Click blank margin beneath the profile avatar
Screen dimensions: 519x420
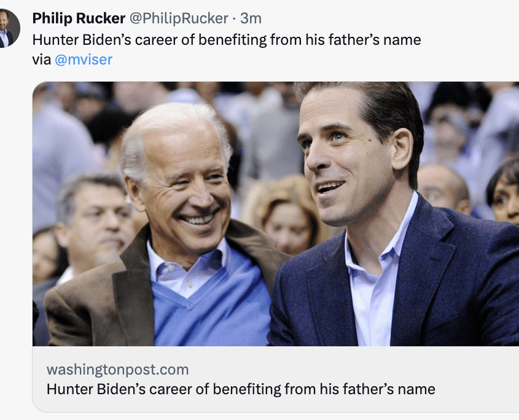point(14,198)
